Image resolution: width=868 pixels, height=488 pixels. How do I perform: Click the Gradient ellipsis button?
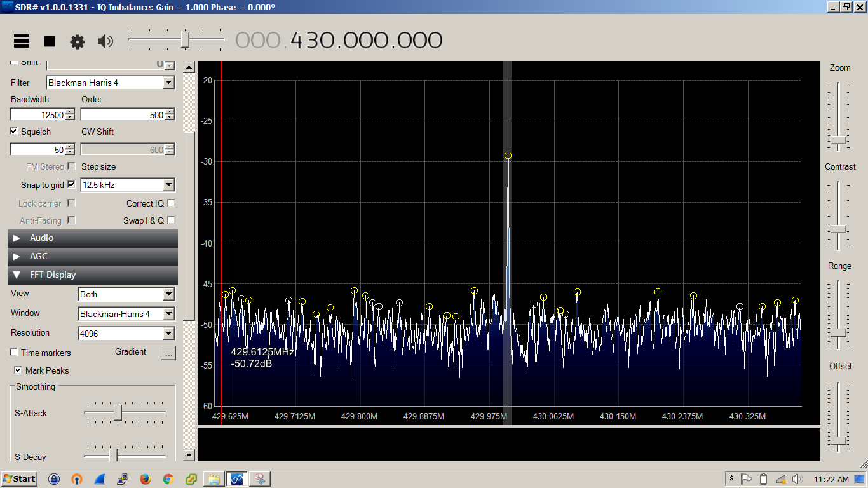pyautogui.click(x=168, y=353)
